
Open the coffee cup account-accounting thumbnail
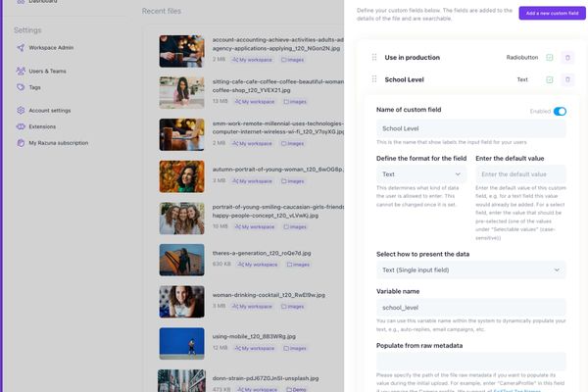181,51
